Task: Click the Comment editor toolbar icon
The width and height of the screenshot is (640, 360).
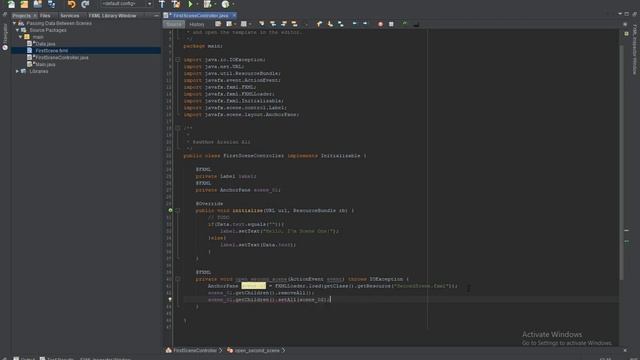Action: [405, 24]
